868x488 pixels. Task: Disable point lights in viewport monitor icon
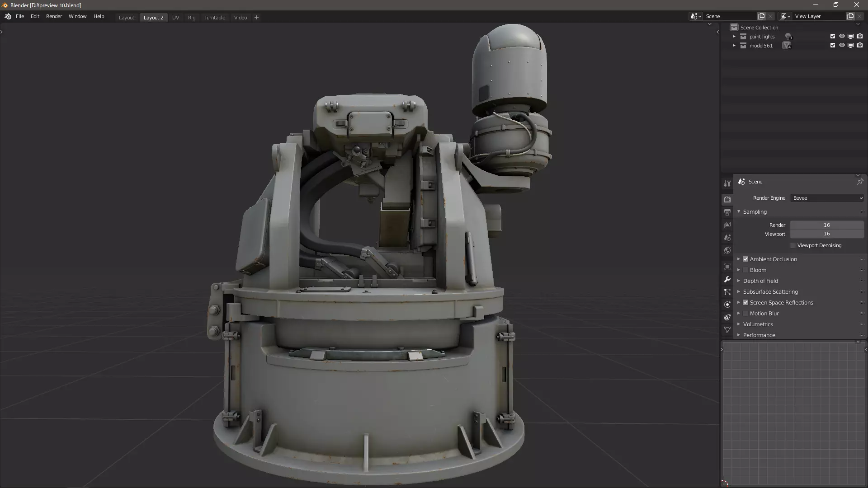coord(850,36)
